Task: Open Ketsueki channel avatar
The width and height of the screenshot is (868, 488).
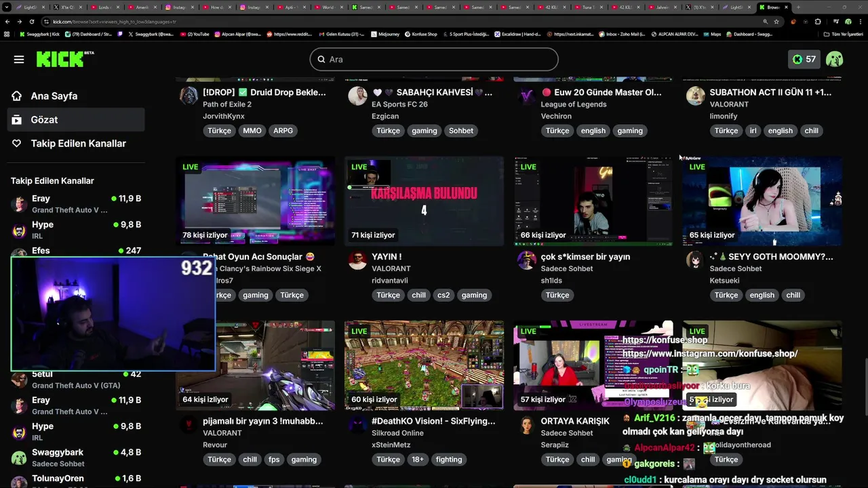Action: (x=695, y=260)
